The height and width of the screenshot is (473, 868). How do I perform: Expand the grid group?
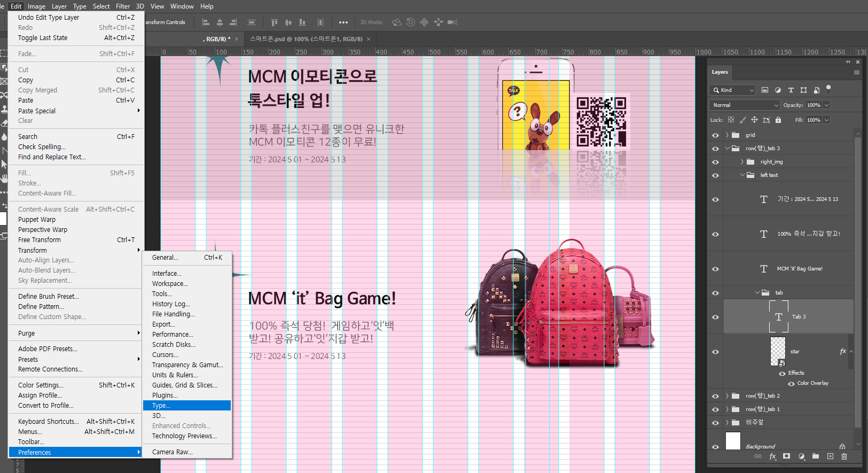(x=727, y=135)
